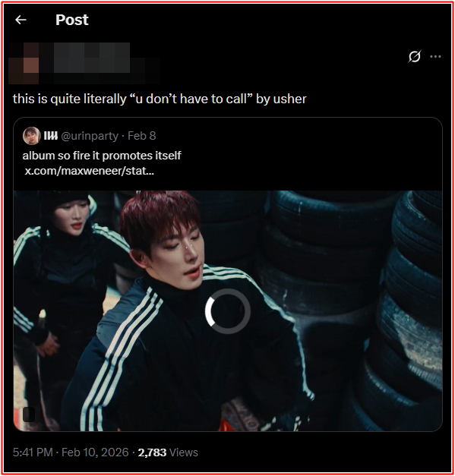Open Grok explain icon beside the more menu

pos(414,56)
